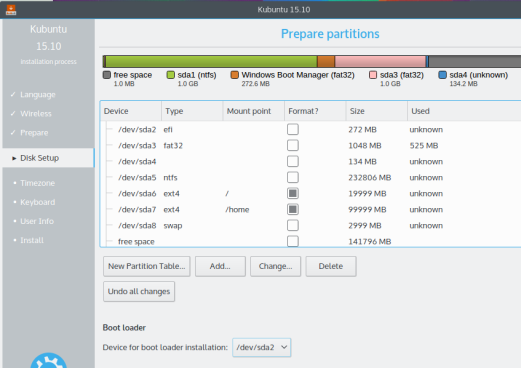Open the Prepare step in sidebar
This screenshot has width=521, height=368.
click(x=34, y=133)
